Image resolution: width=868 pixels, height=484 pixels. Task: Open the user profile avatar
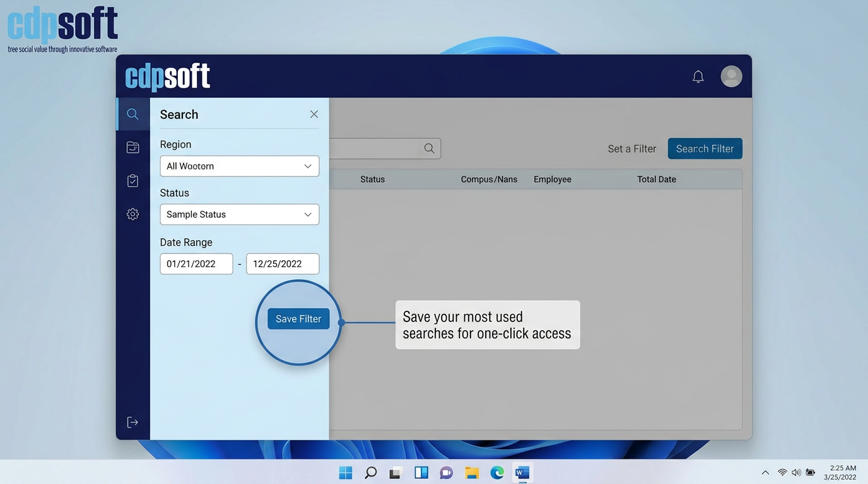click(x=731, y=76)
